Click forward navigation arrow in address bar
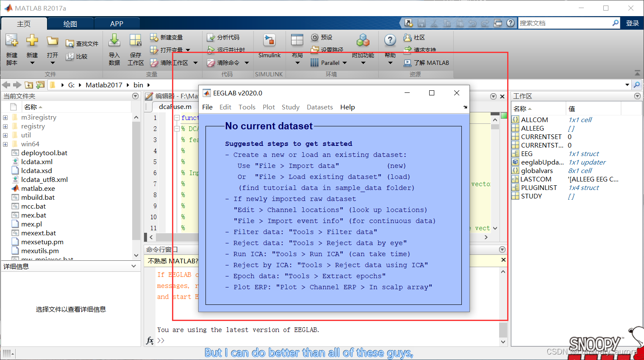 (17, 85)
